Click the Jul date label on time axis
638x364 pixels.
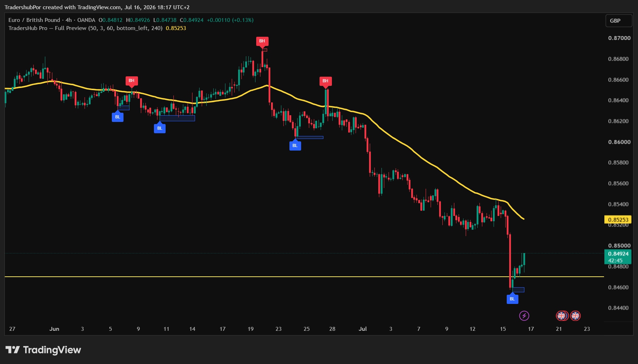[363, 329]
